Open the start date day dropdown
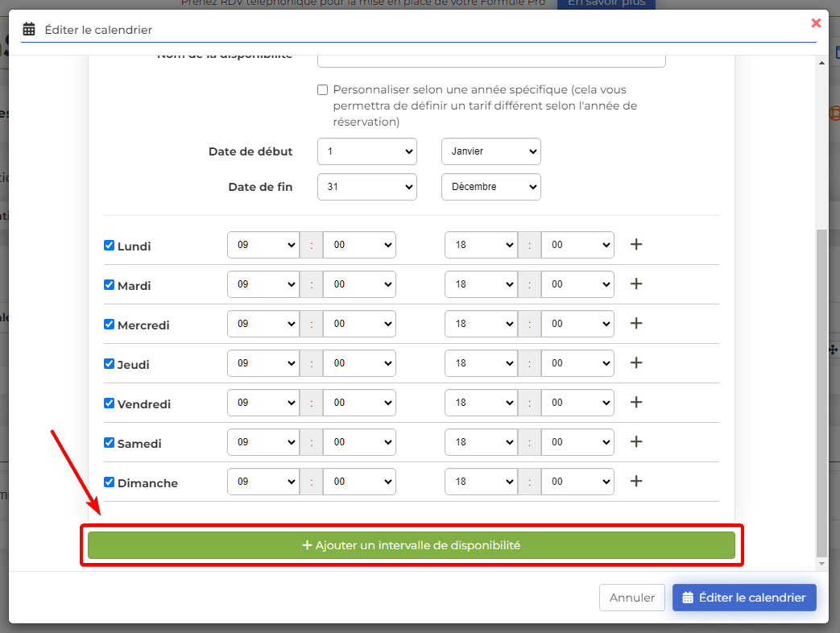840x633 pixels. coord(366,151)
